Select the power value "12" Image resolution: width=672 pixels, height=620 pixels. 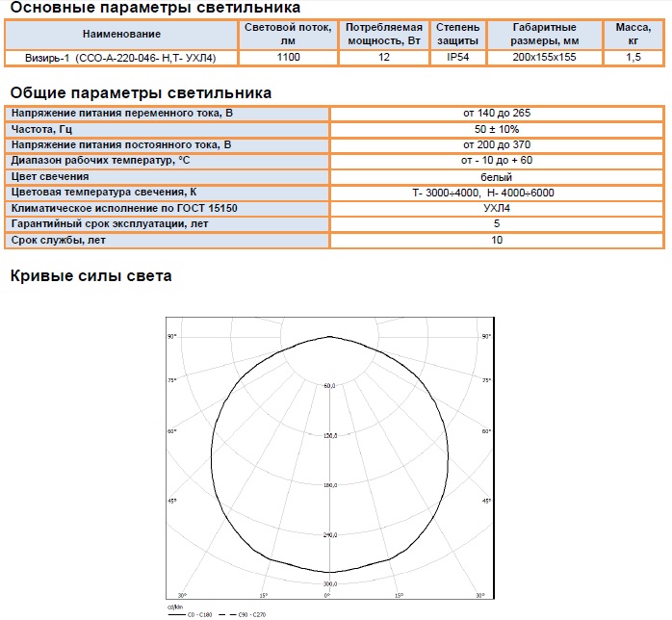click(x=384, y=57)
